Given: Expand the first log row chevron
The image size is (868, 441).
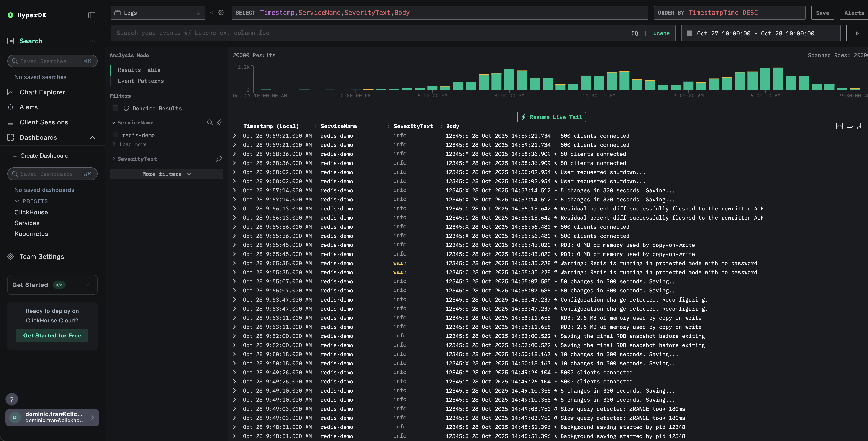Looking at the screenshot, I should [234, 135].
